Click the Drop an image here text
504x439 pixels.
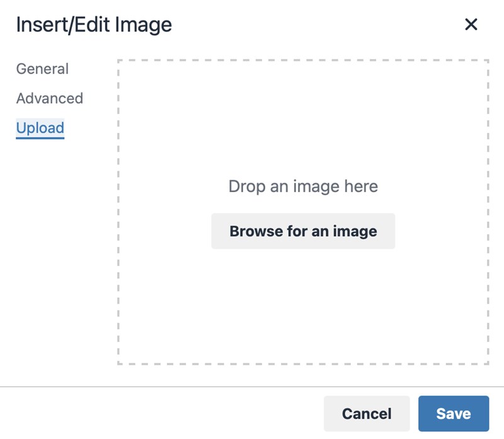[x=303, y=186]
